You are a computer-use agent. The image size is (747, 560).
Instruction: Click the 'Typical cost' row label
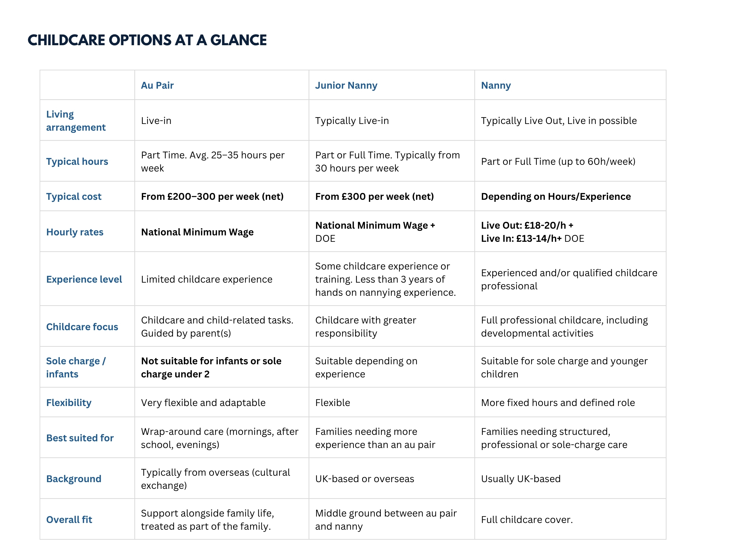pyautogui.click(x=74, y=197)
